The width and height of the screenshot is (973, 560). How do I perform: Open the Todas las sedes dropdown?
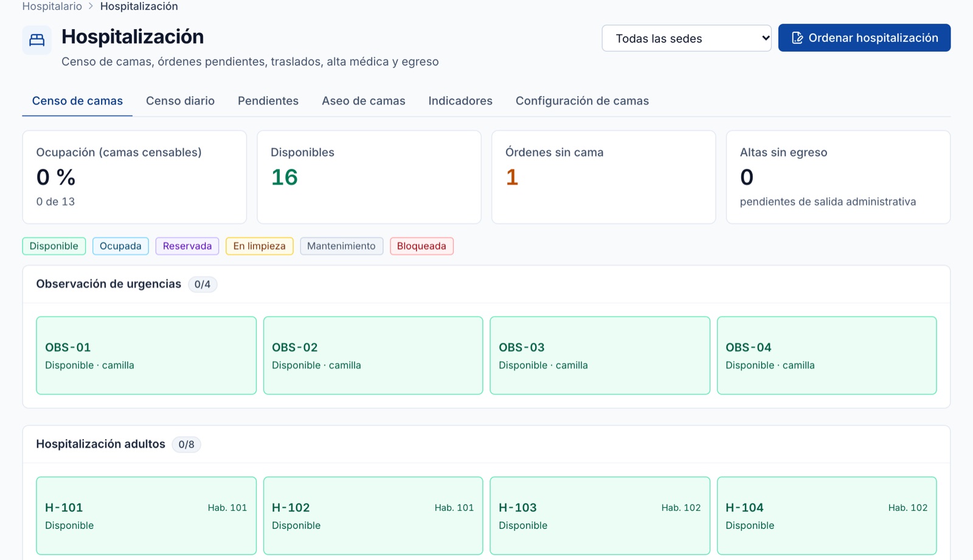687,38
